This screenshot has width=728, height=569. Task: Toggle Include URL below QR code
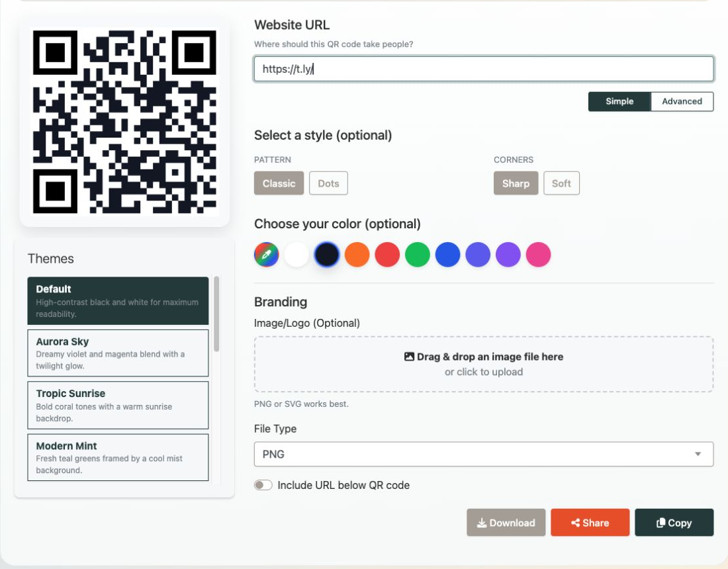click(x=263, y=485)
